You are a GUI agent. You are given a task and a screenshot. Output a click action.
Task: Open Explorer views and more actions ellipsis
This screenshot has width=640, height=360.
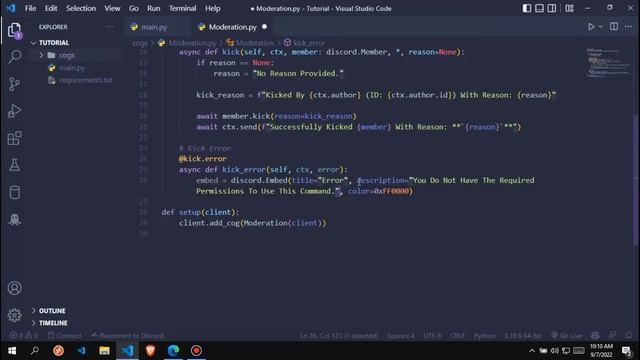(x=110, y=27)
